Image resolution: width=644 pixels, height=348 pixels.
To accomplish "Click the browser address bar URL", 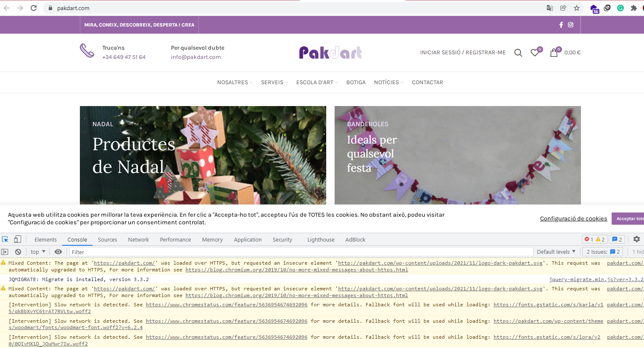I will [73, 8].
